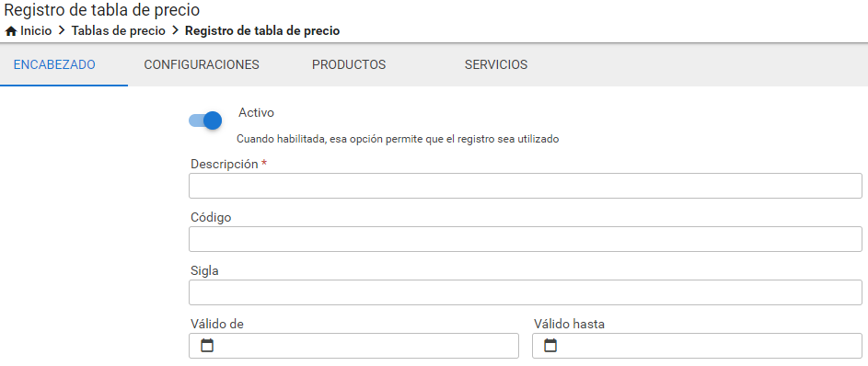Click the home icon in breadcrumb
The height and width of the screenshot is (366, 868).
(x=10, y=31)
